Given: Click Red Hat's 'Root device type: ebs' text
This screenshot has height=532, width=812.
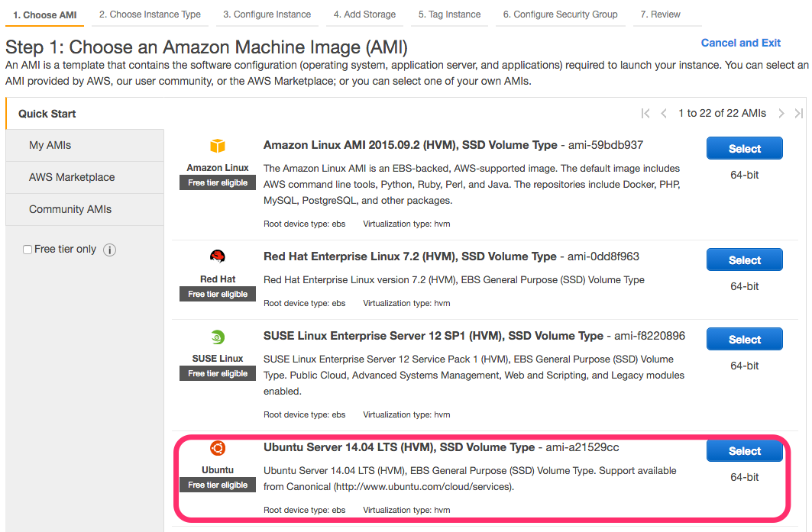Looking at the screenshot, I should click(304, 303).
